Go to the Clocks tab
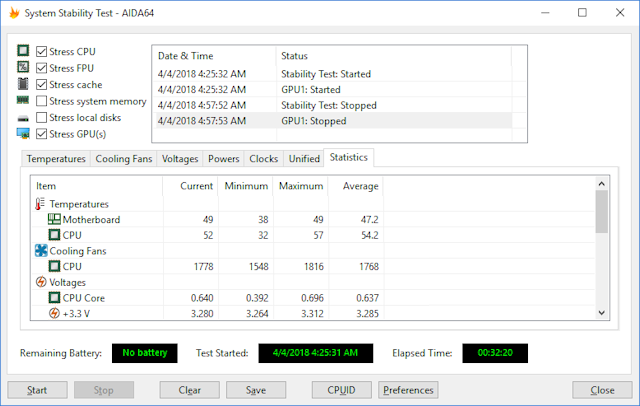This screenshot has width=640, height=406. coord(264,159)
